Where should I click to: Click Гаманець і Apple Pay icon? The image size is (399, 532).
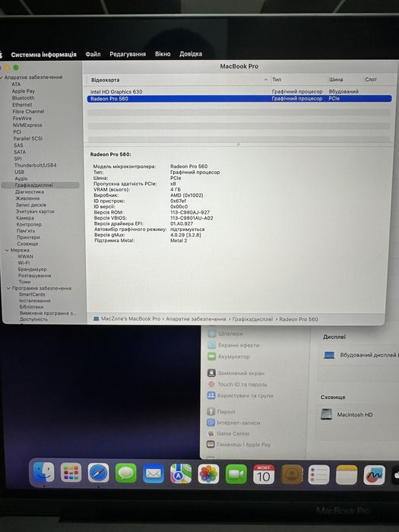point(211,444)
